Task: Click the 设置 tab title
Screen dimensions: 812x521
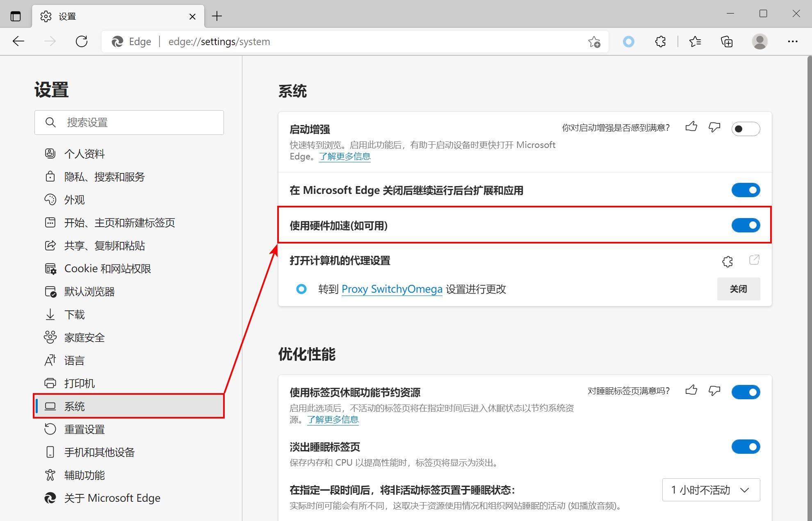Action: point(67,16)
